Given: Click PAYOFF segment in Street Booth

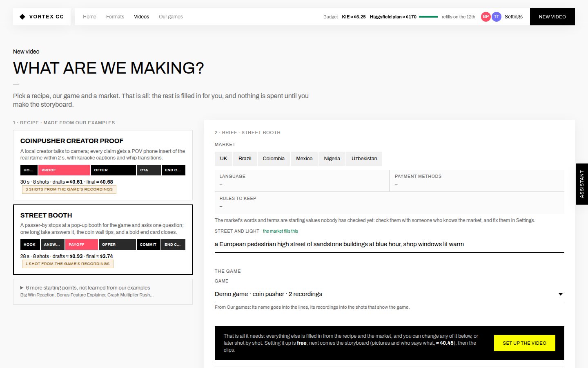Looking at the screenshot, I should (82, 245).
